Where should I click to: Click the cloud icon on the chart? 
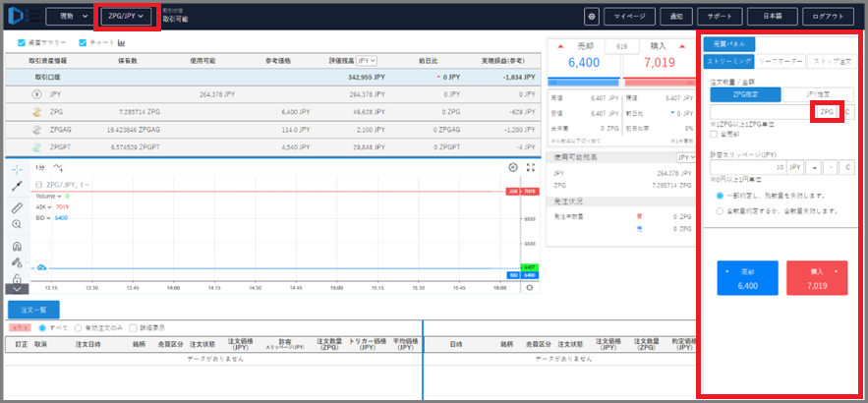point(41,268)
